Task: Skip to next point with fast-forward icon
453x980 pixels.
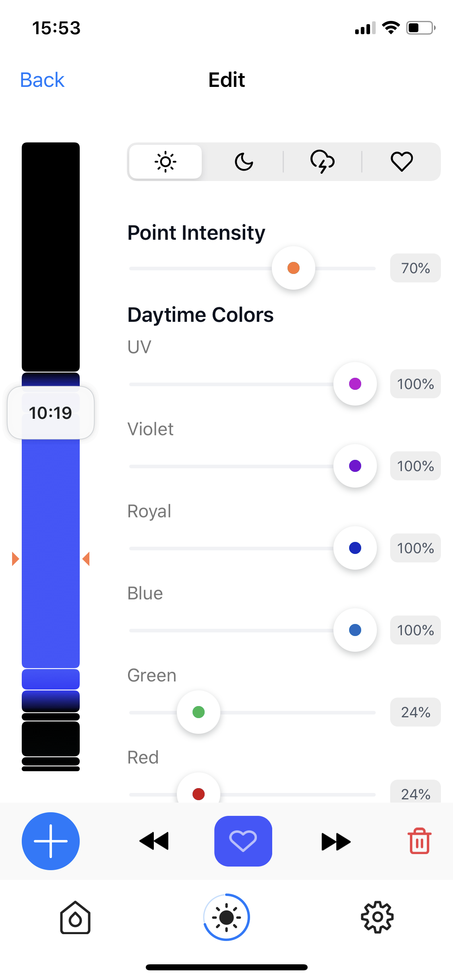Action: [336, 842]
